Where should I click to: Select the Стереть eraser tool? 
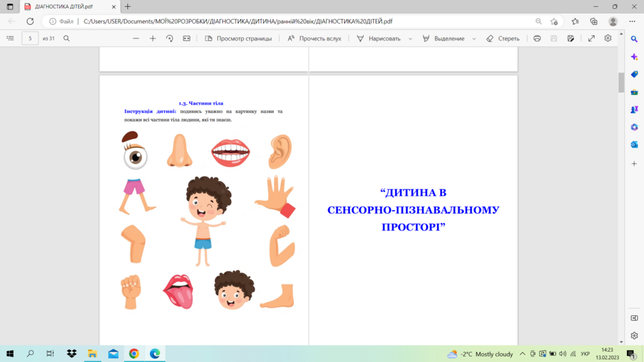coord(503,38)
